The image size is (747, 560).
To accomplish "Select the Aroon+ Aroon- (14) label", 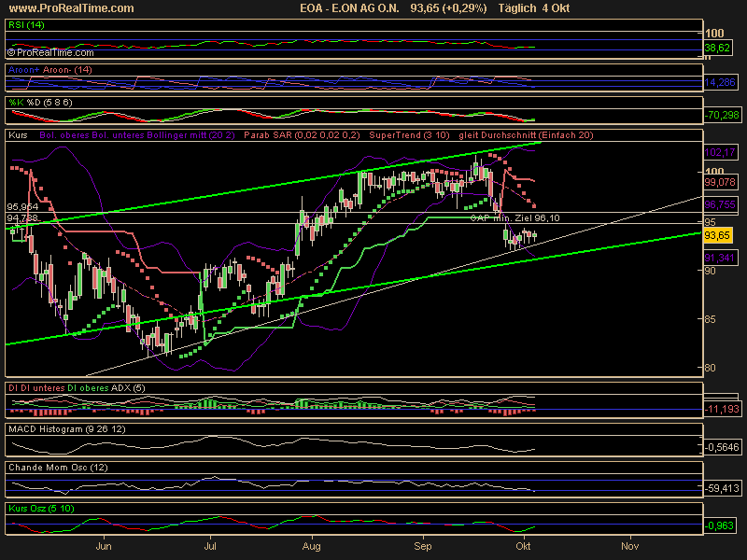I will click(x=50, y=70).
